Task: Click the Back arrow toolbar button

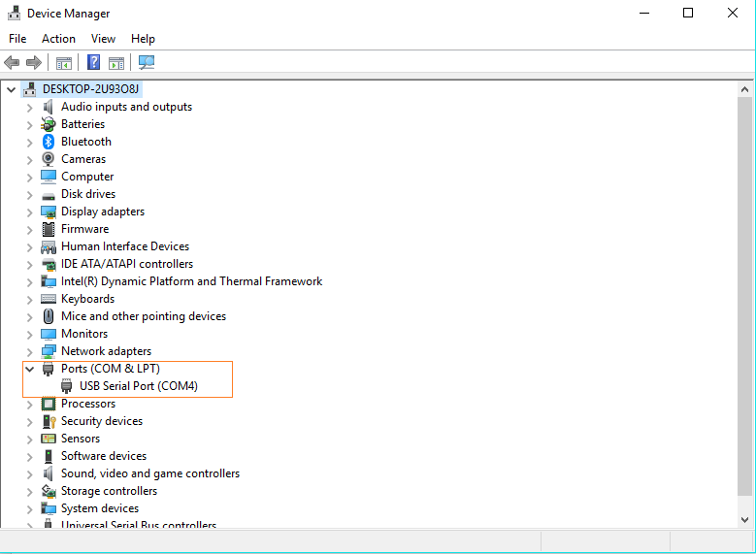Action: pyautogui.click(x=12, y=63)
